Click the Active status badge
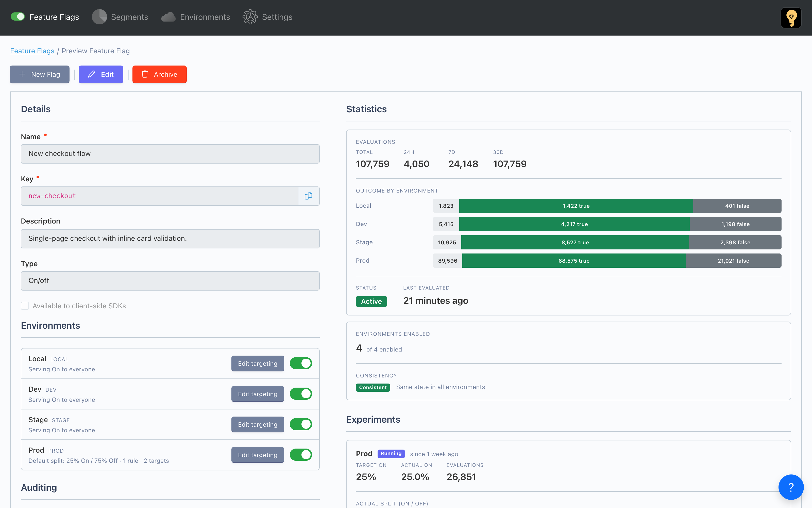Image resolution: width=812 pixels, height=508 pixels. (371, 301)
